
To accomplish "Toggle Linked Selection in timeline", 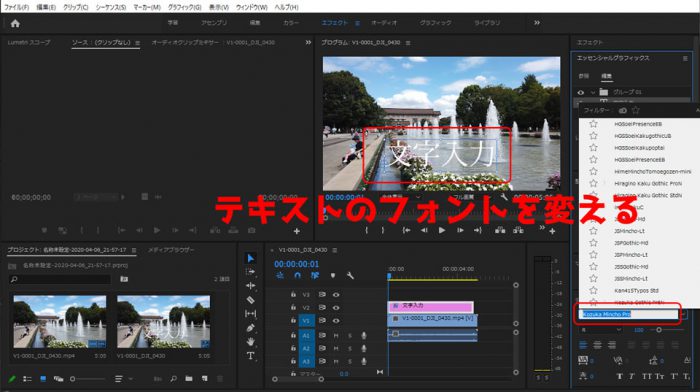I will (315, 275).
